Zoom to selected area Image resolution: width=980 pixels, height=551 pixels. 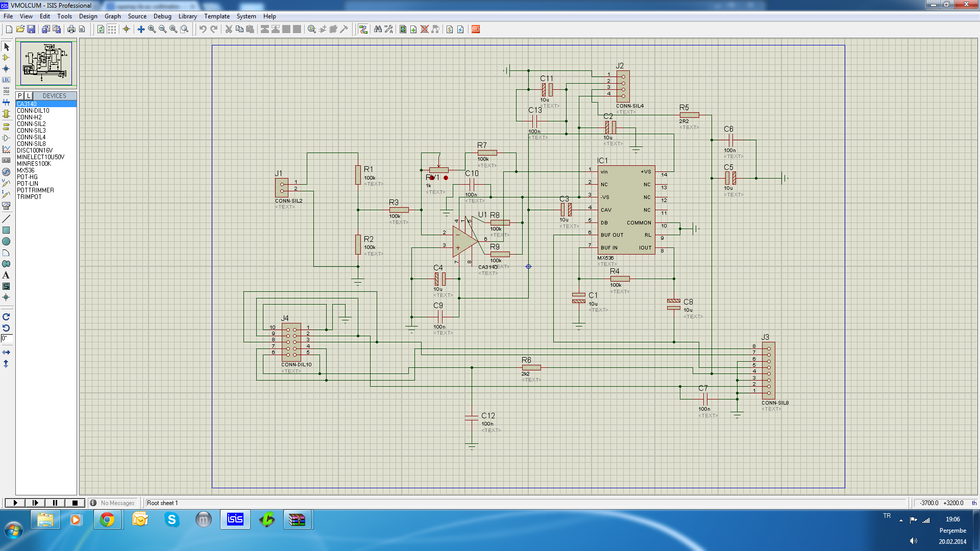coord(185,29)
